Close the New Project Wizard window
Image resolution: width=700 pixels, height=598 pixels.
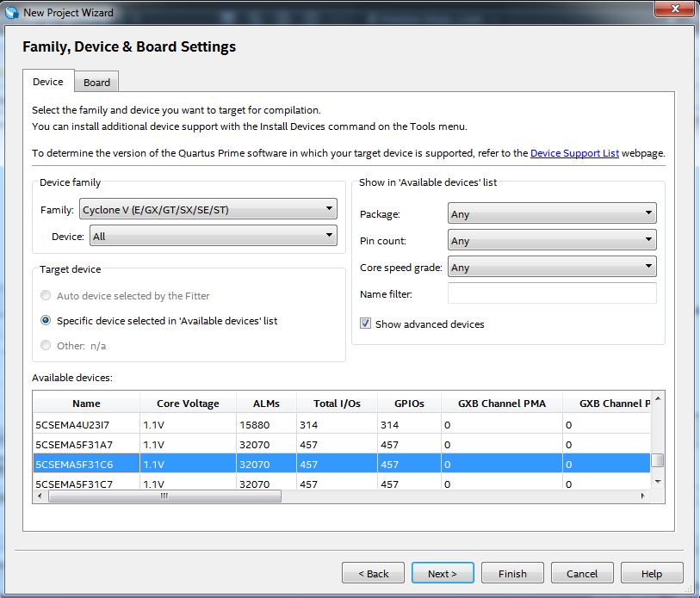pyautogui.click(x=674, y=9)
